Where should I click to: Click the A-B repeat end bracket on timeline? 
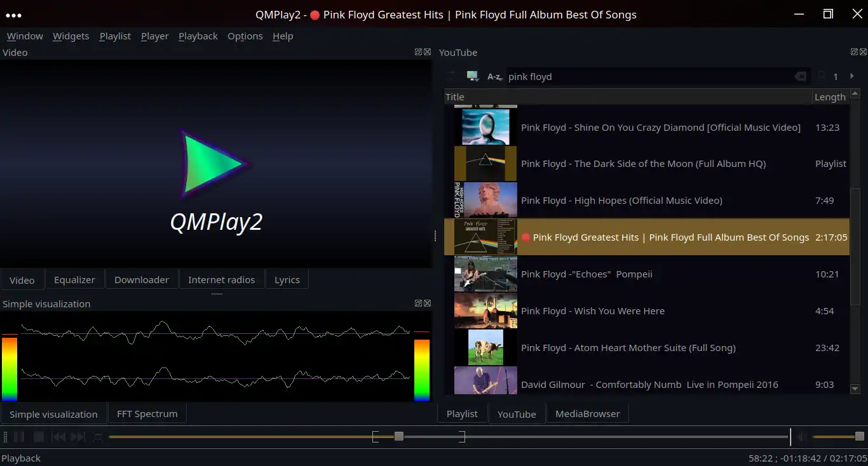pos(463,436)
